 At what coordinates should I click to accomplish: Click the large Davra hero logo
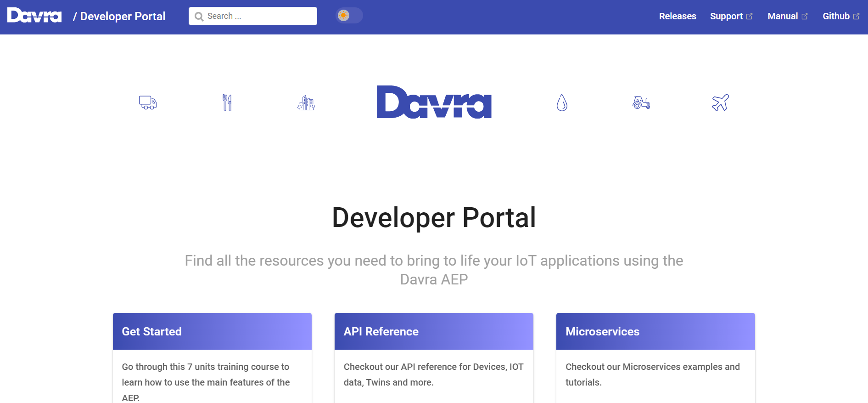[x=434, y=102]
